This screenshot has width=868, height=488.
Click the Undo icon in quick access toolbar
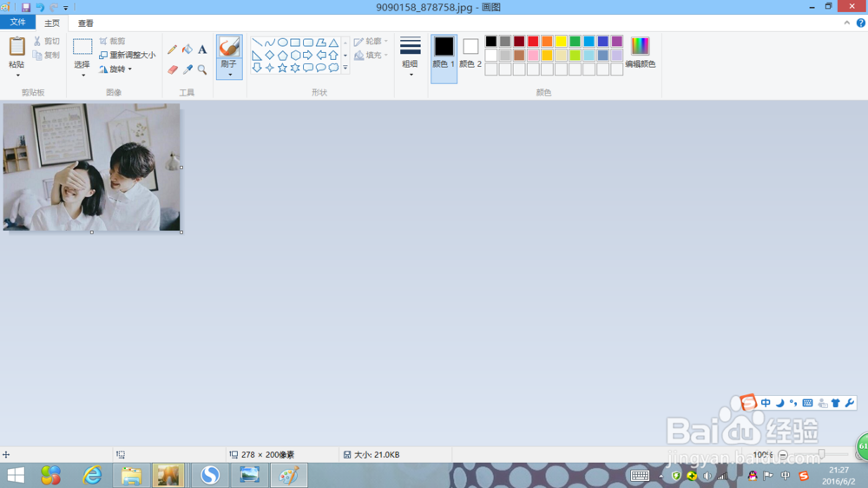[x=40, y=7]
